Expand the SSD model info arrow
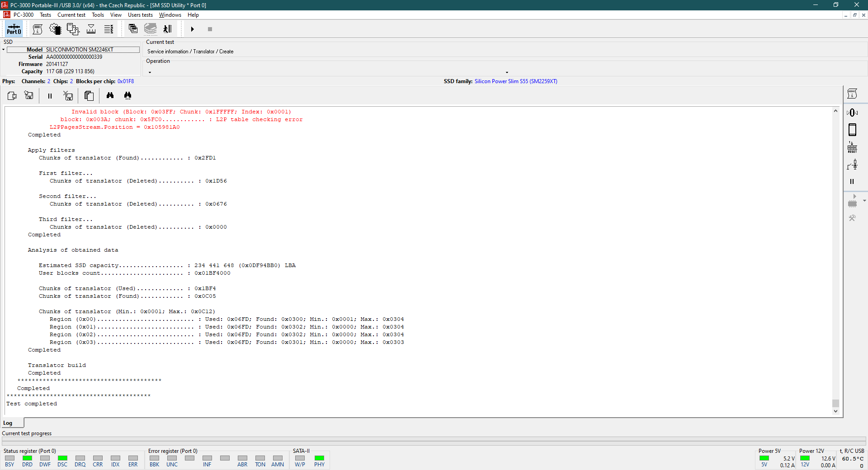 tap(4, 50)
